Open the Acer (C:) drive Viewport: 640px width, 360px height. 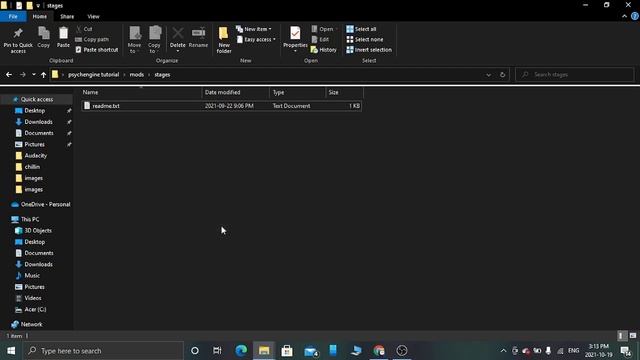[35, 309]
